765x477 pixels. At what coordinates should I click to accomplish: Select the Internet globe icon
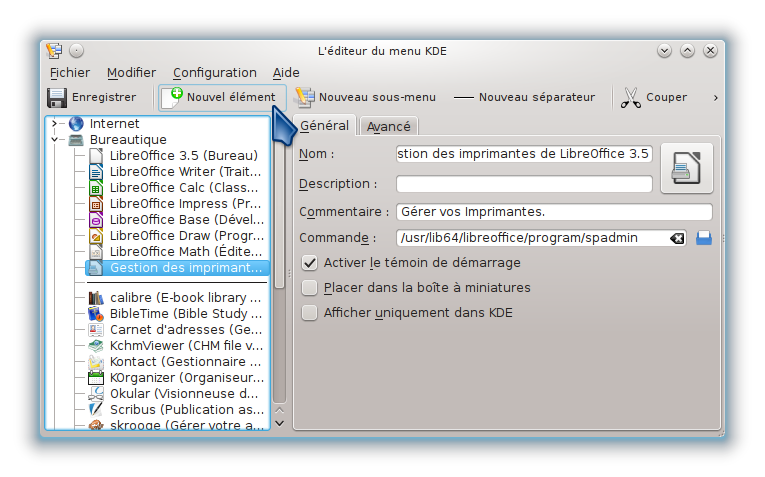[x=77, y=123]
